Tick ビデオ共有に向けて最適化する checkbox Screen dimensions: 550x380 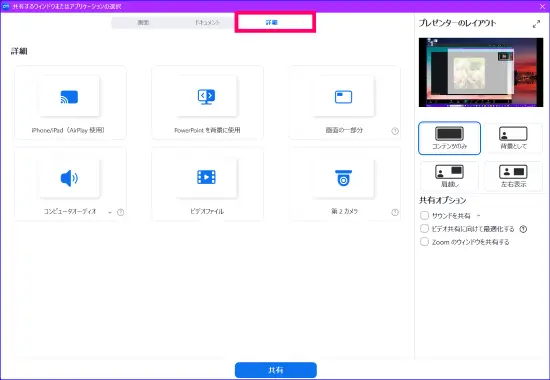click(x=424, y=229)
